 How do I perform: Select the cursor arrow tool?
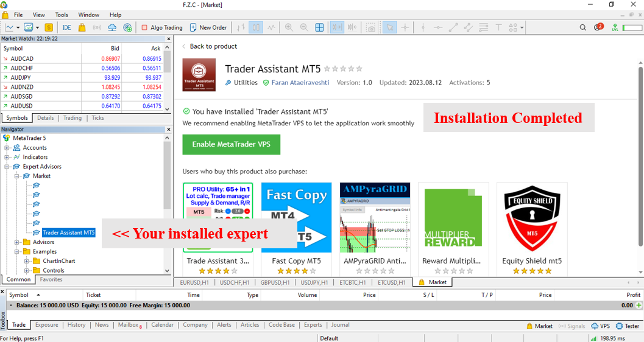pos(389,27)
